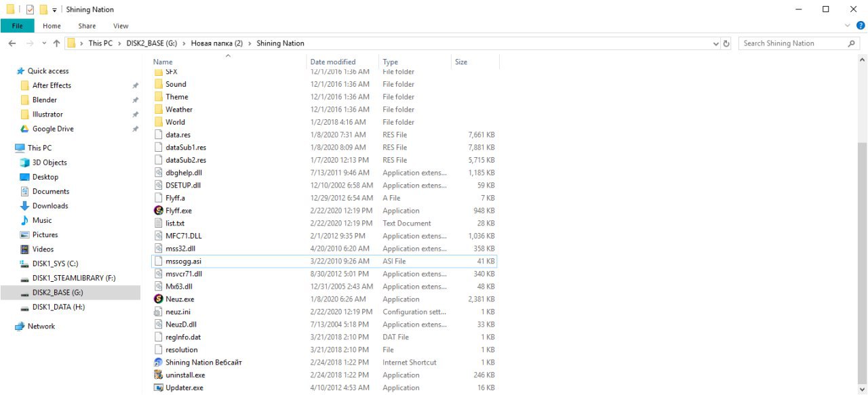Click the World folder icon

coord(159,122)
